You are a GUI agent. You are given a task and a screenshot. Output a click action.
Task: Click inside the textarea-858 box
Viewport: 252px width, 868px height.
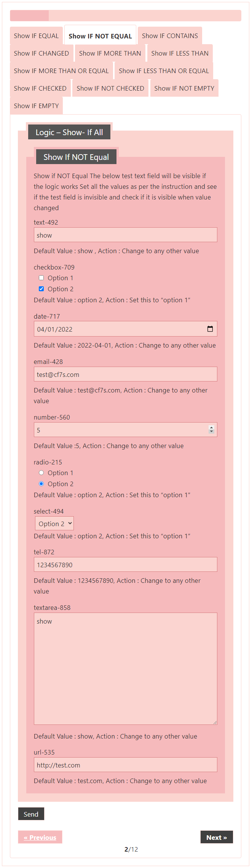[x=126, y=668]
